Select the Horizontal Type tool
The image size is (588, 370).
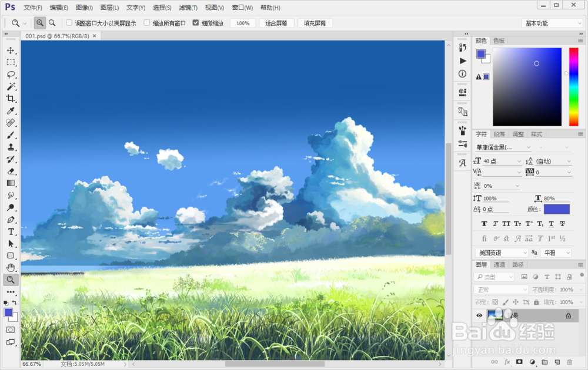[x=11, y=231]
